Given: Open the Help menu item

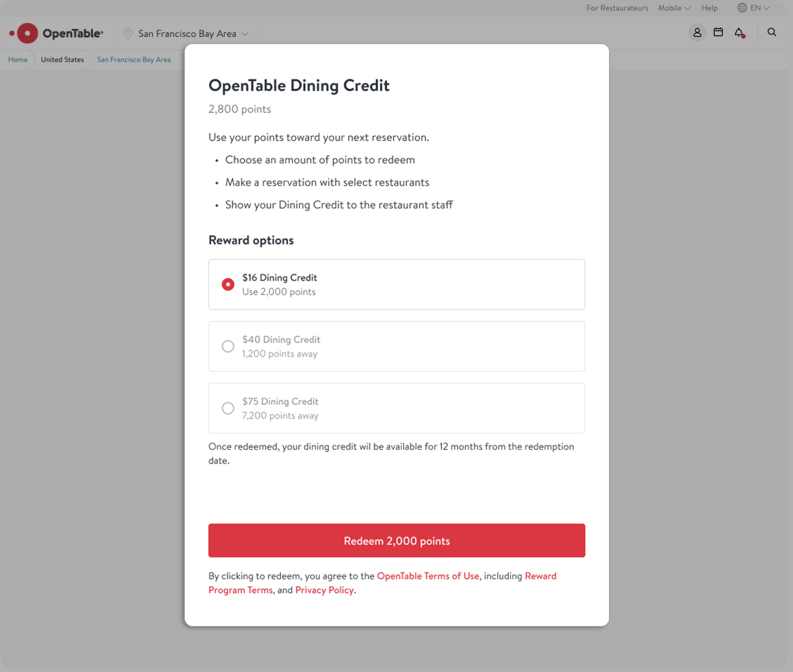Looking at the screenshot, I should (x=709, y=8).
